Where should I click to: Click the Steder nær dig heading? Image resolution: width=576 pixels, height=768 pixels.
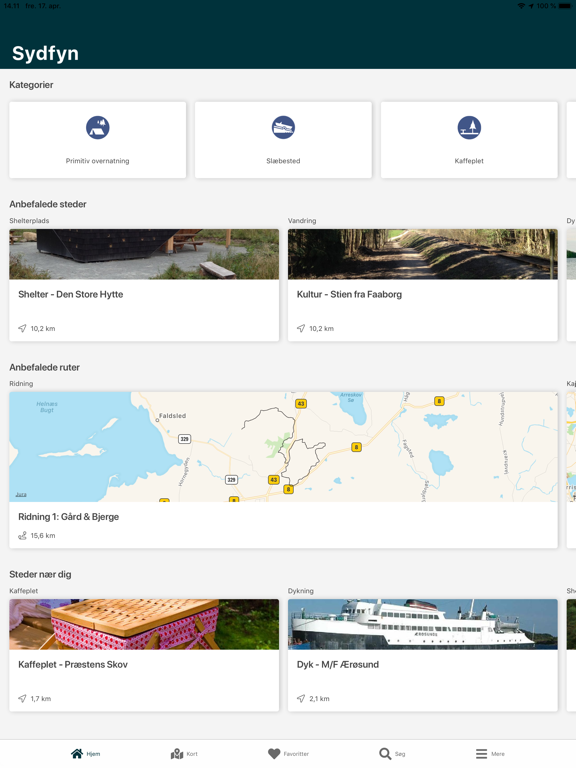pos(40,575)
